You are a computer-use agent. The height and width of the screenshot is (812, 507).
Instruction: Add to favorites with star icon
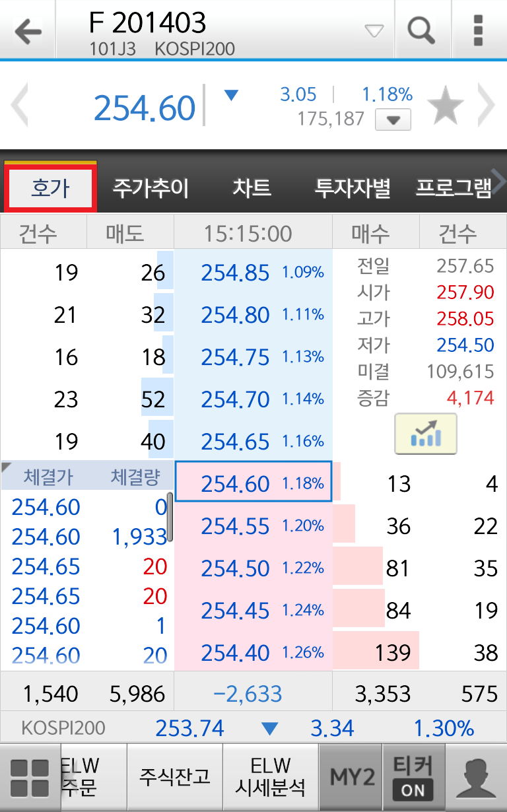click(445, 107)
